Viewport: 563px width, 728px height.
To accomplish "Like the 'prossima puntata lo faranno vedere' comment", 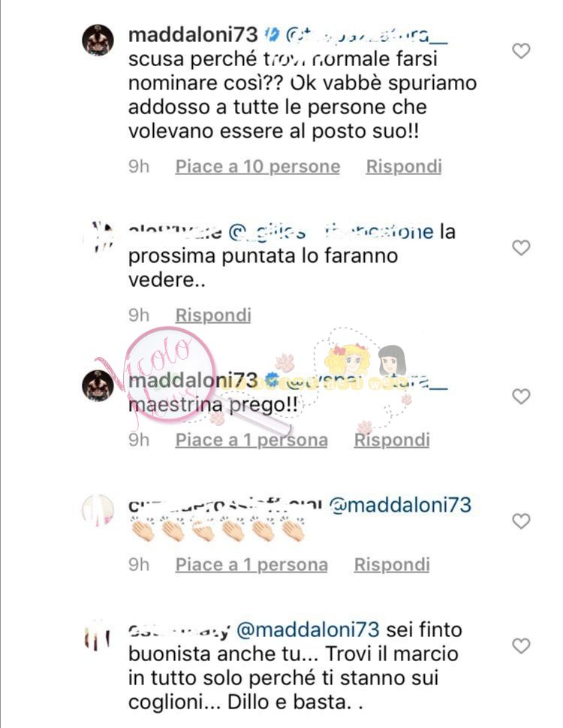I will pos(521,247).
